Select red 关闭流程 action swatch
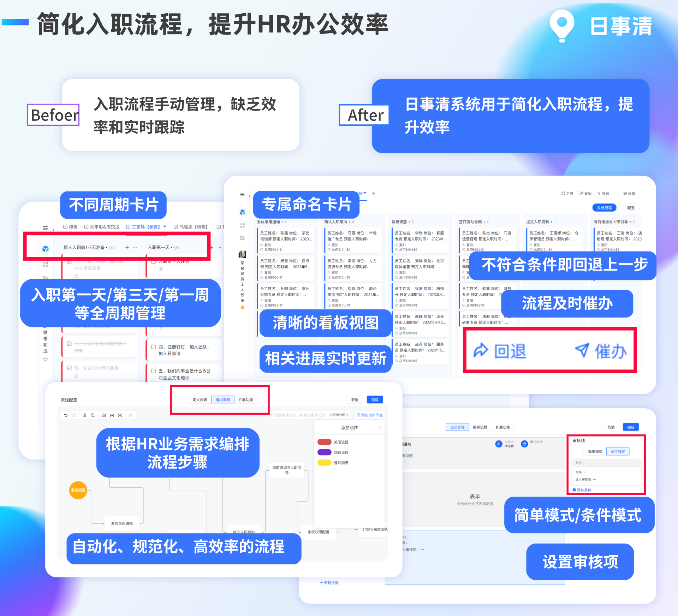 324,442
